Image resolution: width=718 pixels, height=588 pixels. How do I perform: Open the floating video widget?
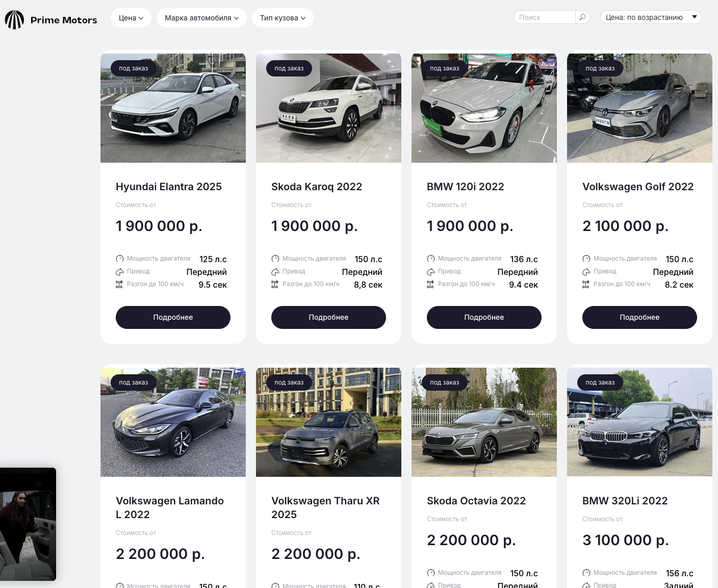28,524
